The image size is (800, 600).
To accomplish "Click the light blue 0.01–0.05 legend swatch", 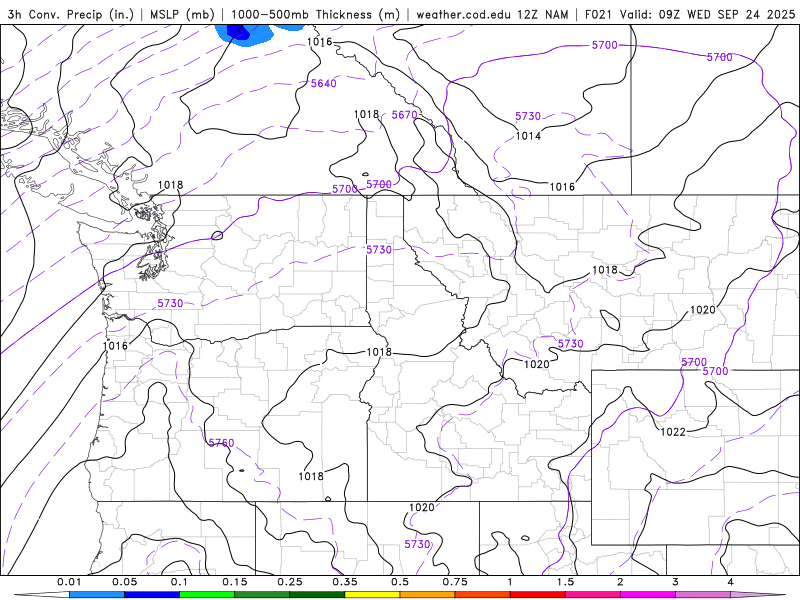I will (x=97, y=595).
